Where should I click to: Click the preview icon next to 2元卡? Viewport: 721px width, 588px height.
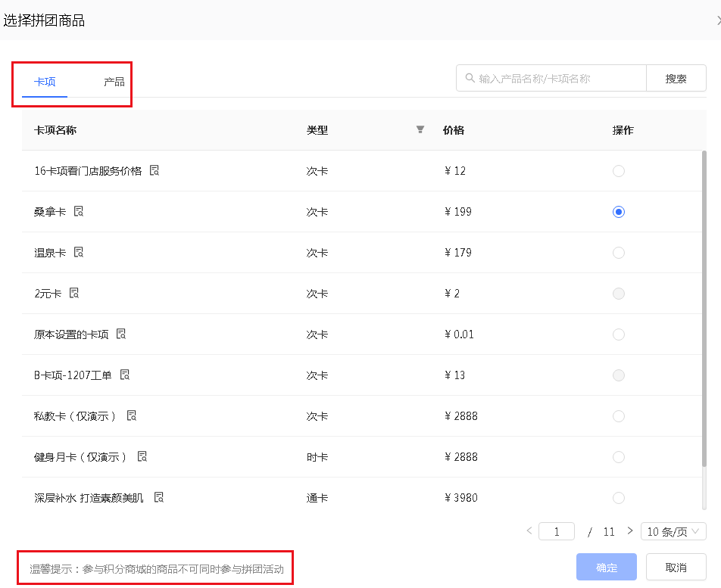click(x=74, y=293)
